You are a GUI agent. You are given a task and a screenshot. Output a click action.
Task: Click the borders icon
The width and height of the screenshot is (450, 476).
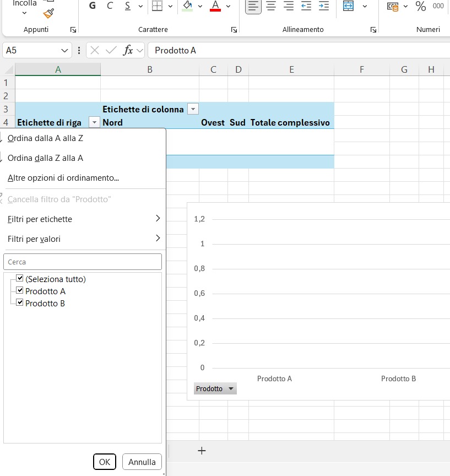click(157, 6)
